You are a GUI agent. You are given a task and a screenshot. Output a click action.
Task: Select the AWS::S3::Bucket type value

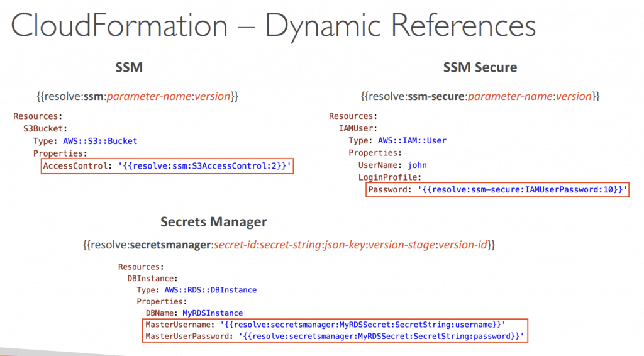point(100,142)
